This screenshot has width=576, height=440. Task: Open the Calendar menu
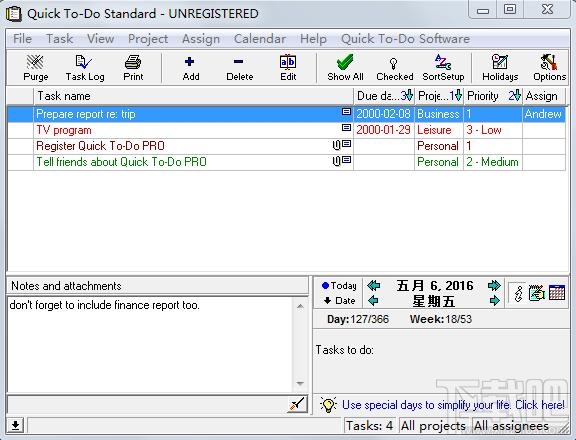(x=260, y=39)
